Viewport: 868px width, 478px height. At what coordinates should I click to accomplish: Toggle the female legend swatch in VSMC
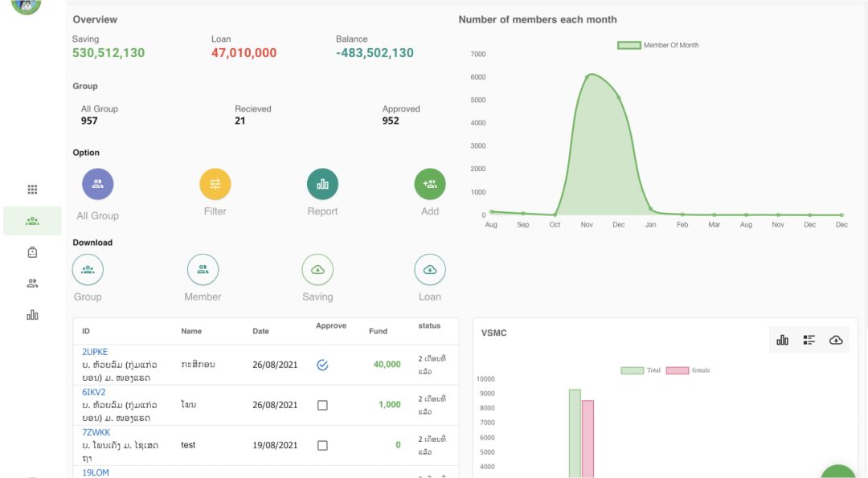pyautogui.click(x=678, y=370)
